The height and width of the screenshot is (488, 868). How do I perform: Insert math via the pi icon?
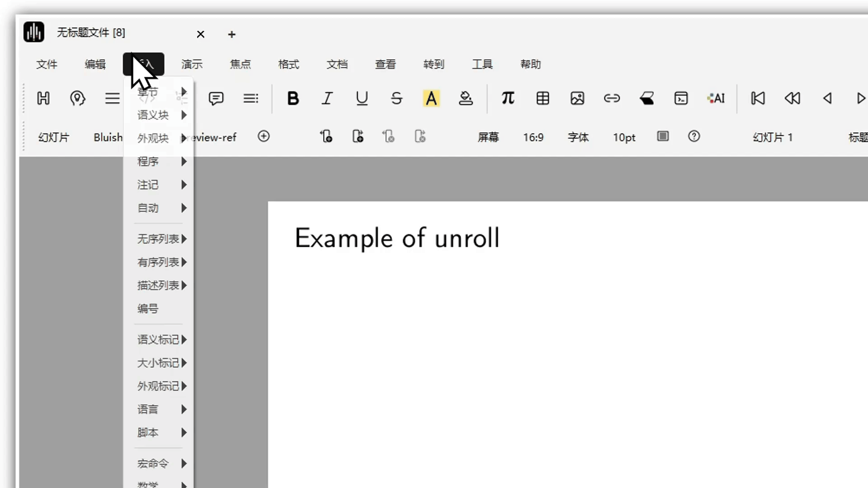[x=508, y=98]
